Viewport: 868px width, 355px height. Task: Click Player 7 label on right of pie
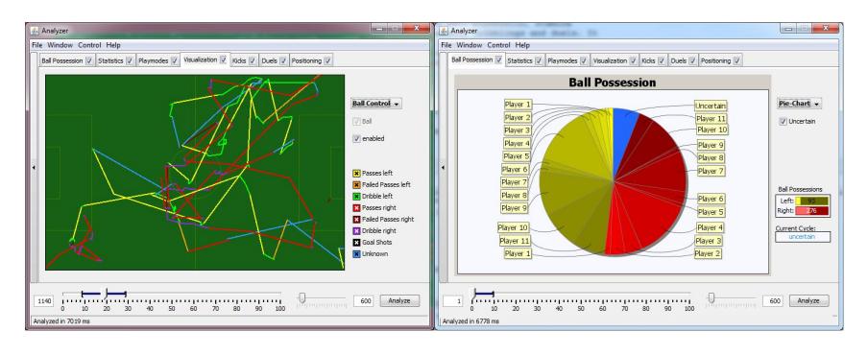pos(711,172)
